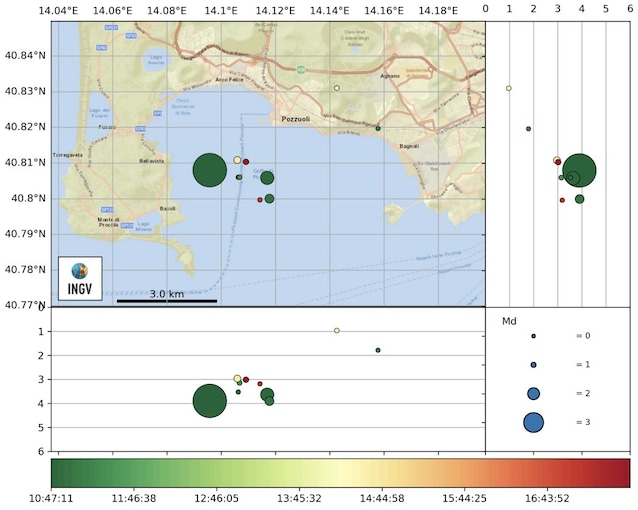Click the pale yellow epicenter near Agnano
The width and height of the screenshot is (638, 510).
point(337,88)
